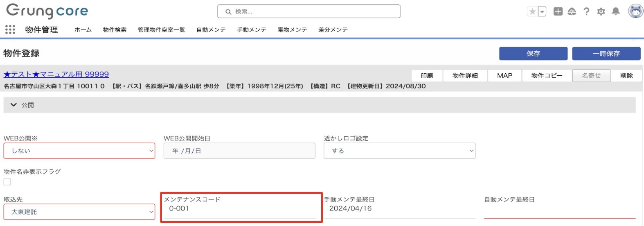Click the 物件コピー button
The width and height of the screenshot is (644, 226).
click(x=547, y=75)
